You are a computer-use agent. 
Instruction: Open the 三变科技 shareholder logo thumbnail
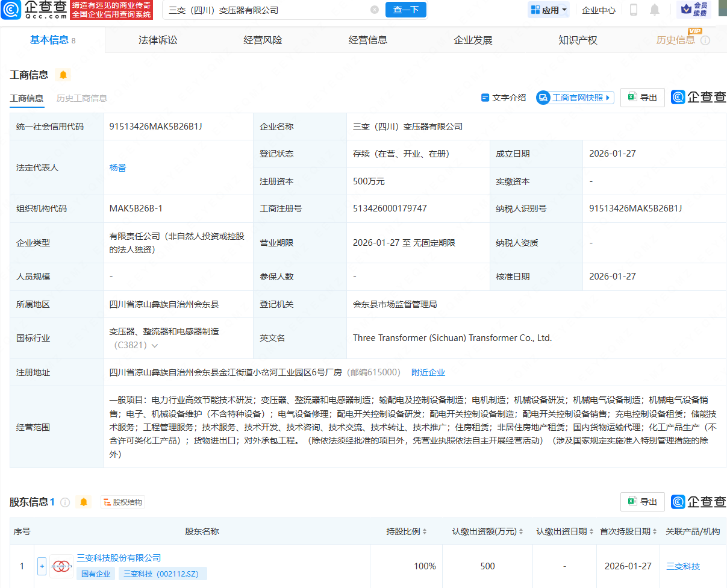point(61,566)
